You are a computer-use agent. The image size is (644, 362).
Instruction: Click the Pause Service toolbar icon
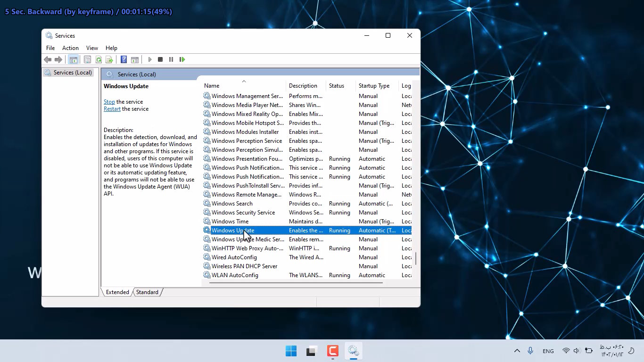[x=171, y=59]
